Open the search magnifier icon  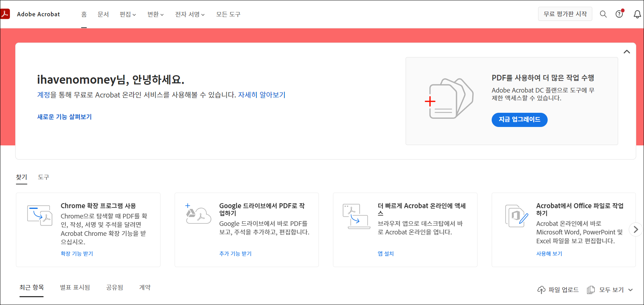click(603, 14)
